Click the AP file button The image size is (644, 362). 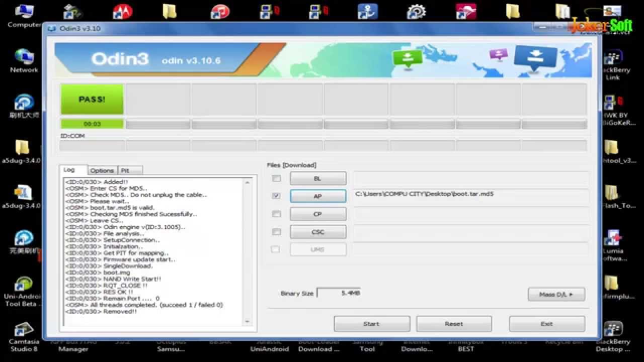pyautogui.click(x=318, y=196)
